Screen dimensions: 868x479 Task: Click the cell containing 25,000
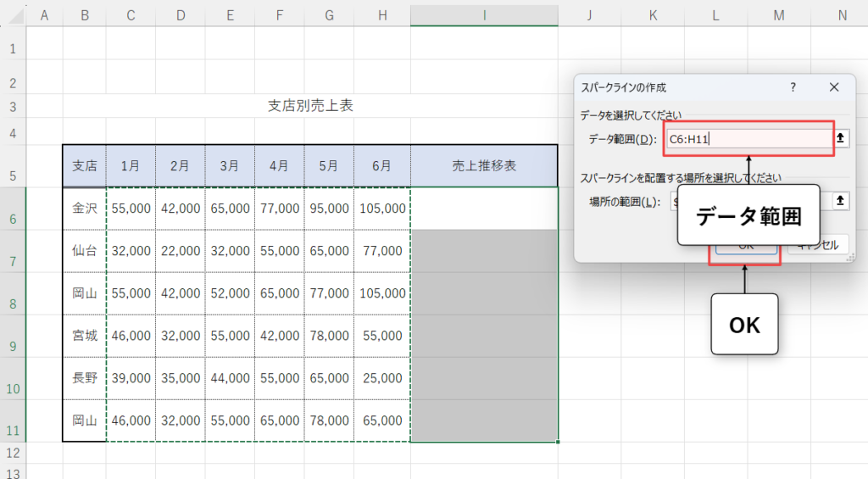tap(382, 378)
